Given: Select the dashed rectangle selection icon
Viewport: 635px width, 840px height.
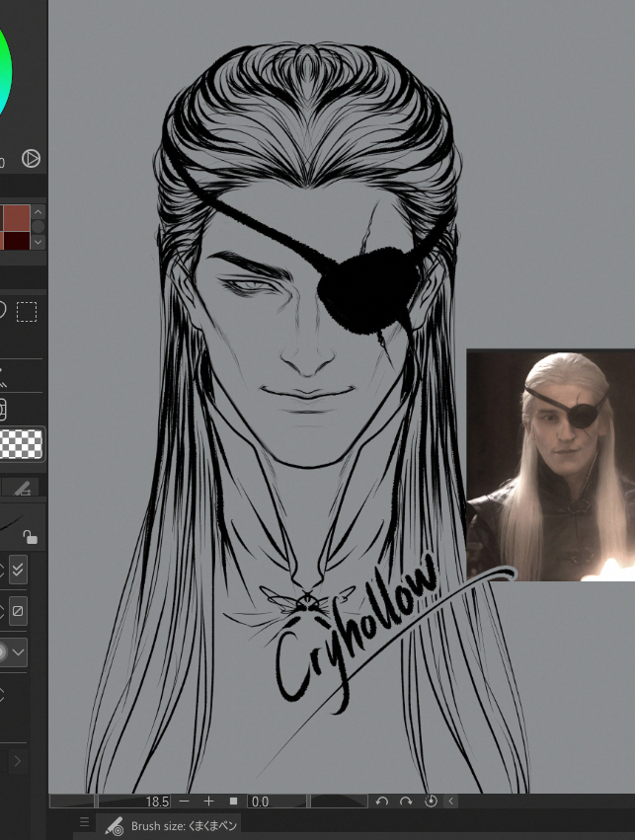Looking at the screenshot, I should pyautogui.click(x=27, y=312).
